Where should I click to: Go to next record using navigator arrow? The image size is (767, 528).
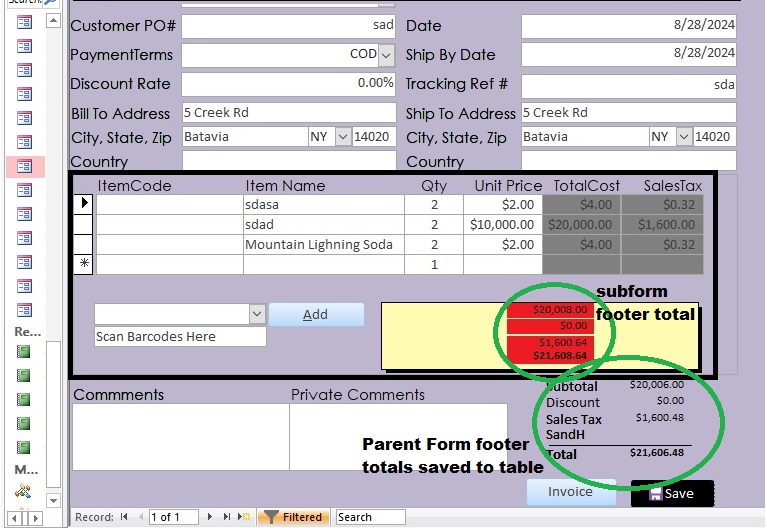211,517
